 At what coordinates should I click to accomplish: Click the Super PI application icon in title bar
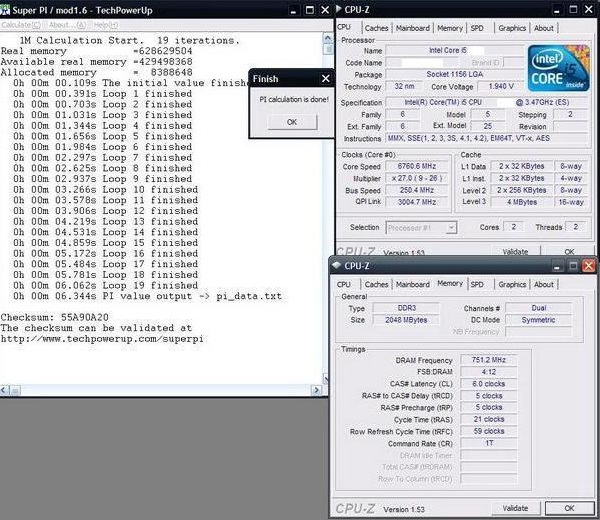coord(5,10)
